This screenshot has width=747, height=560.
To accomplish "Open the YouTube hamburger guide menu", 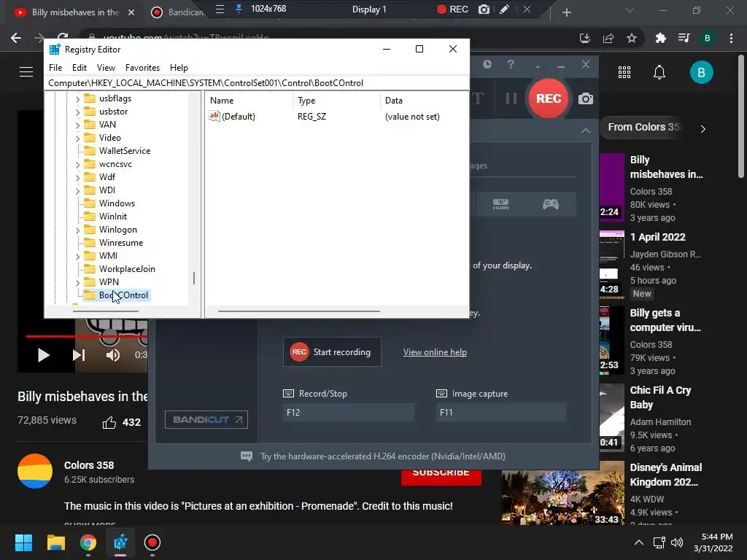I will [x=26, y=72].
